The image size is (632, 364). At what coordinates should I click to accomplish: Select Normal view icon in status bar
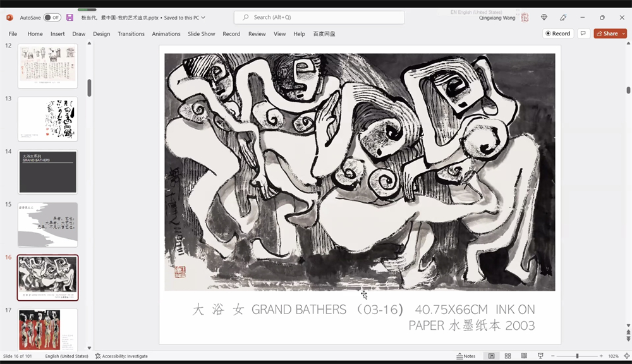tap(491, 356)
